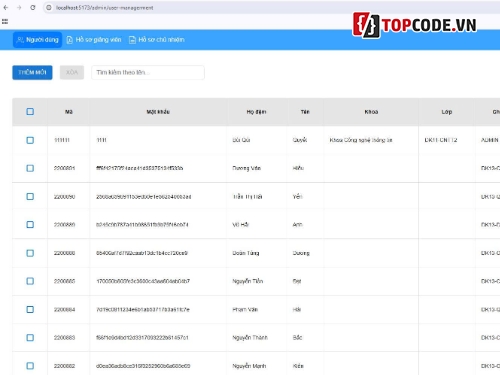Click the THÊM MỚI button

(x=32, y=72)
